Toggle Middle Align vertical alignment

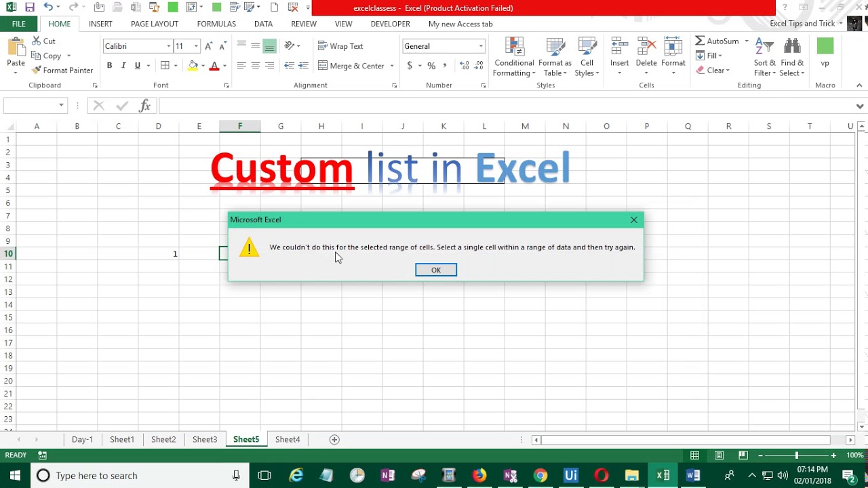tap(256, 46)
